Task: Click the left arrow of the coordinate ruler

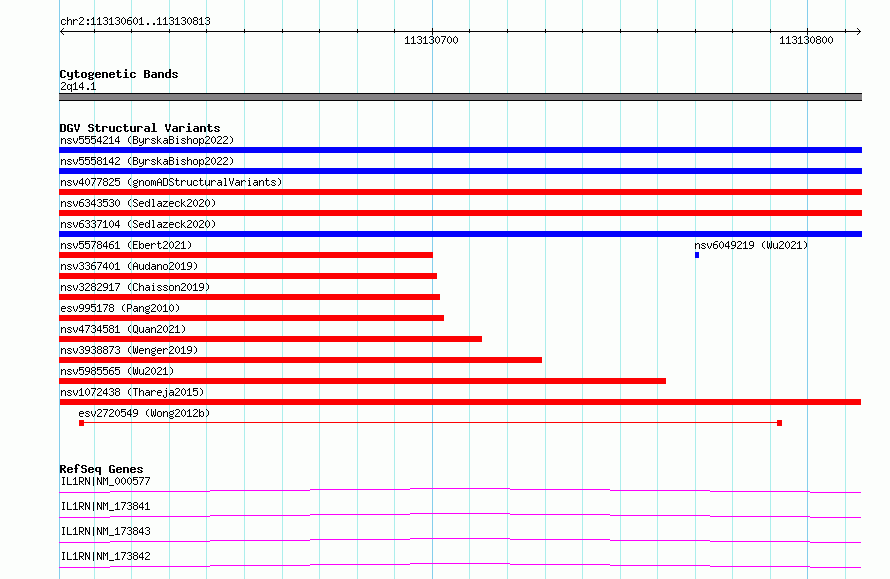Action: pyautogui.click(x=62, y=32)
